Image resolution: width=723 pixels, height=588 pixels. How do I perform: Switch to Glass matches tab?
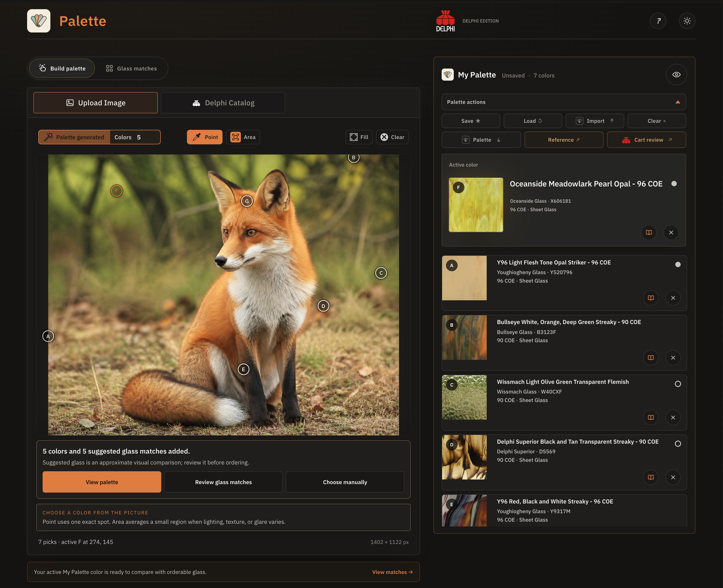tap(131, 68)
